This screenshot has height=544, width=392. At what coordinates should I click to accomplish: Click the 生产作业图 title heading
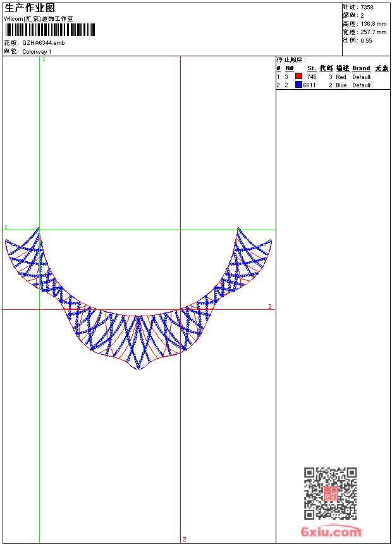(30, 8)
